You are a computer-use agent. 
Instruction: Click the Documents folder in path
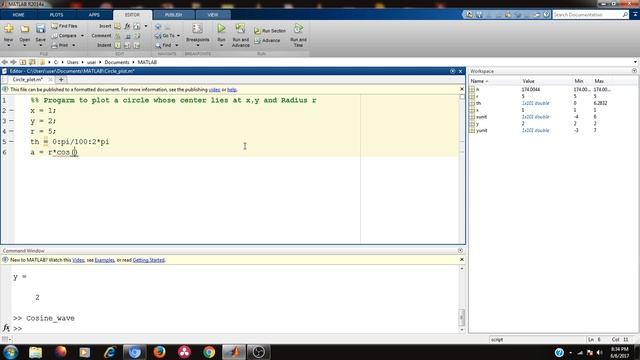pyautogui.click(x=117, y=62)
